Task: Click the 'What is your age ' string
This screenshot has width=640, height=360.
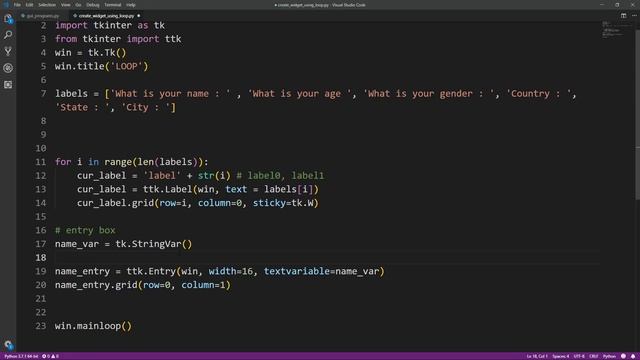Action: tap(300, 94)
